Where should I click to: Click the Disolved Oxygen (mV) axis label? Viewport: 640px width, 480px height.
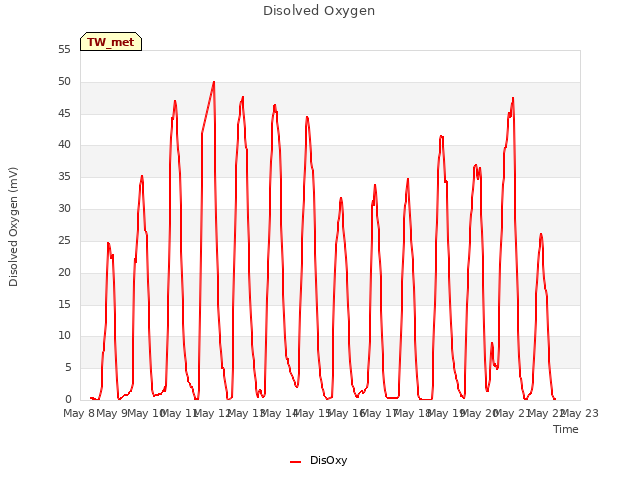coord(13,227)
